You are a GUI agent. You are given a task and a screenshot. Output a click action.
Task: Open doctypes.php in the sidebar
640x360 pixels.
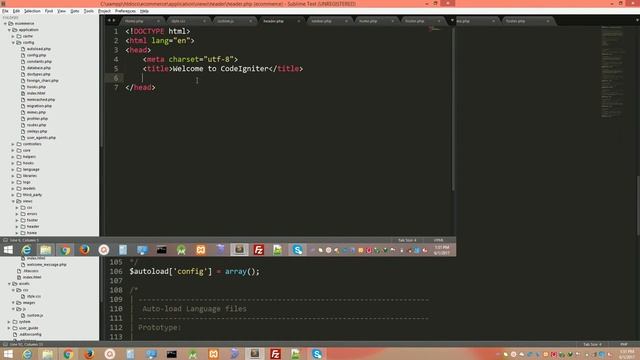tap(39, 74)
